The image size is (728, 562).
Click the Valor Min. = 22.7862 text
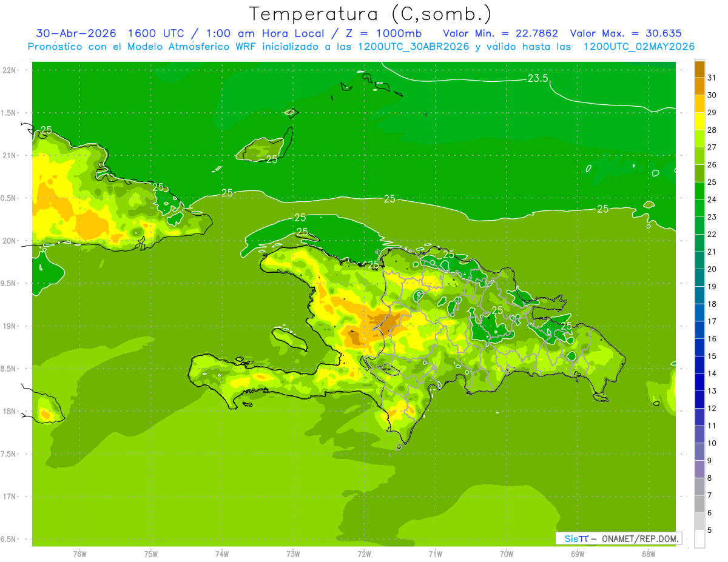coord(500,33)
